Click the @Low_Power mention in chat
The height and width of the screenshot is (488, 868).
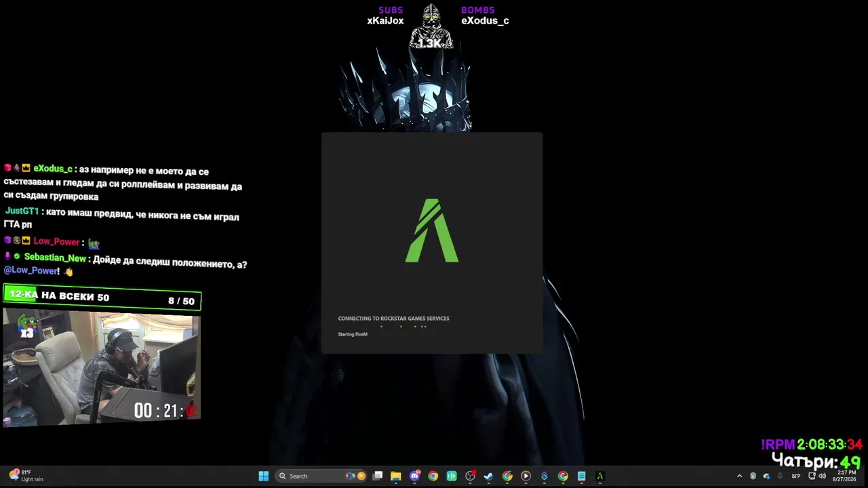pos(31,270)
